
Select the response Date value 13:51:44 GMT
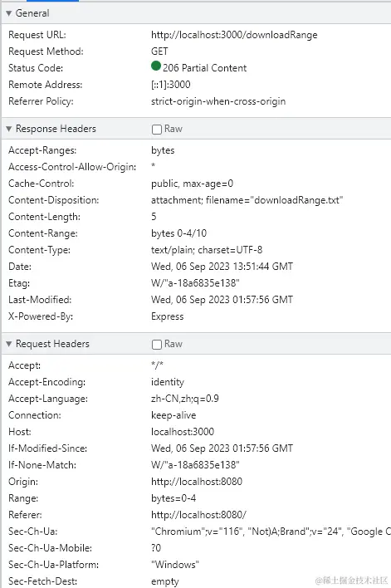(x=222, y=267)
